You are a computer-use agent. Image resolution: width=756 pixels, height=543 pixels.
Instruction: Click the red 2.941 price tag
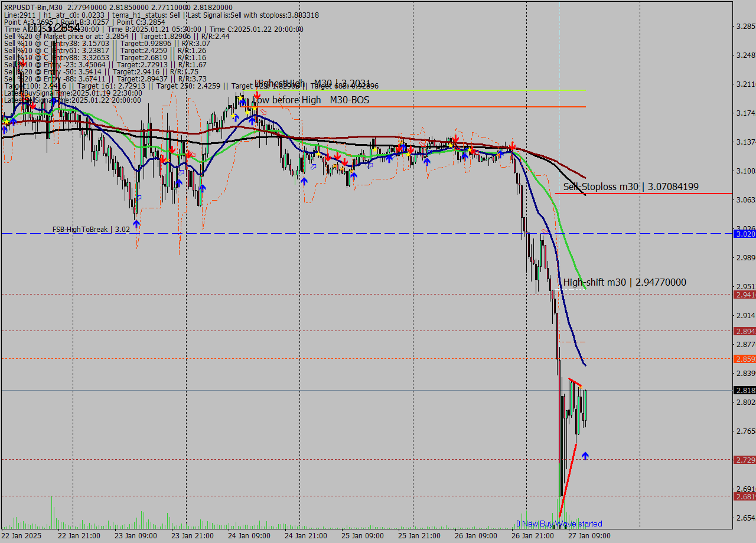[744, 294]
